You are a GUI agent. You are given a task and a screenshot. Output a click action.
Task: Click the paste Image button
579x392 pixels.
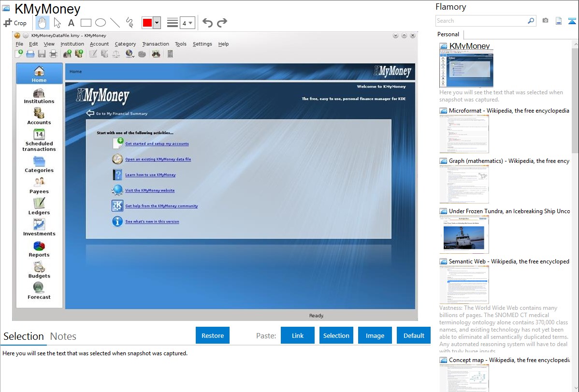pos(375,335)
